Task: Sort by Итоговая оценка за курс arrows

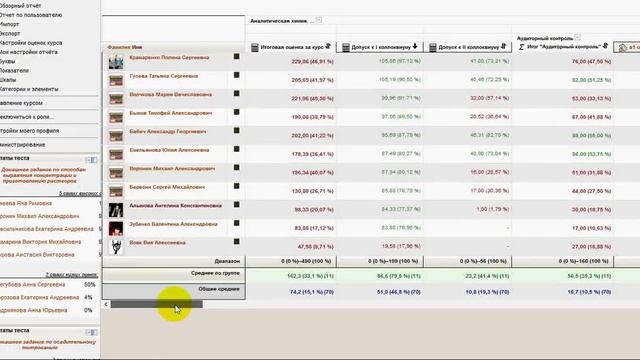Action: pos(328,46)
